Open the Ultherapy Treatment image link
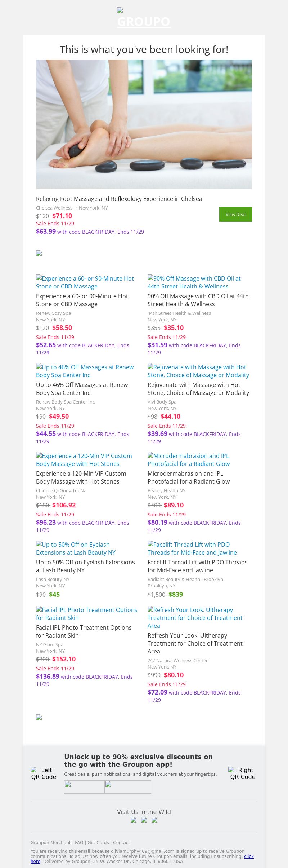The height and width of the screenshot is (868, 288). [195, 617]
